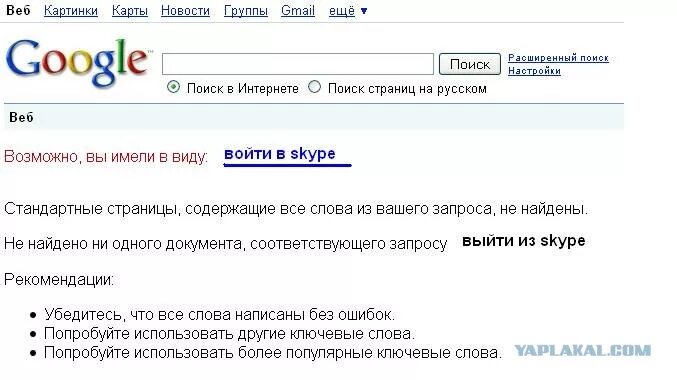
Task: Focus the Google search input field
Action: coord(297,64)
